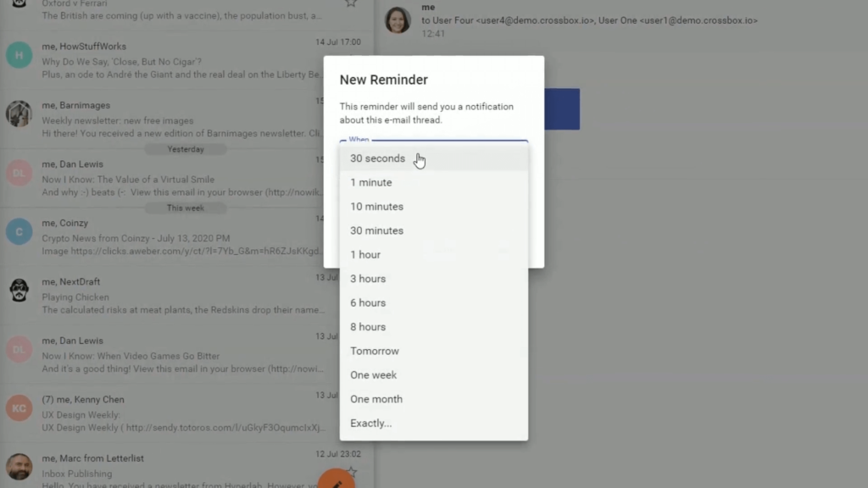Screen dimensions: 868x488
Task: Pick One month as reminder time
Action: click(376, 399)
